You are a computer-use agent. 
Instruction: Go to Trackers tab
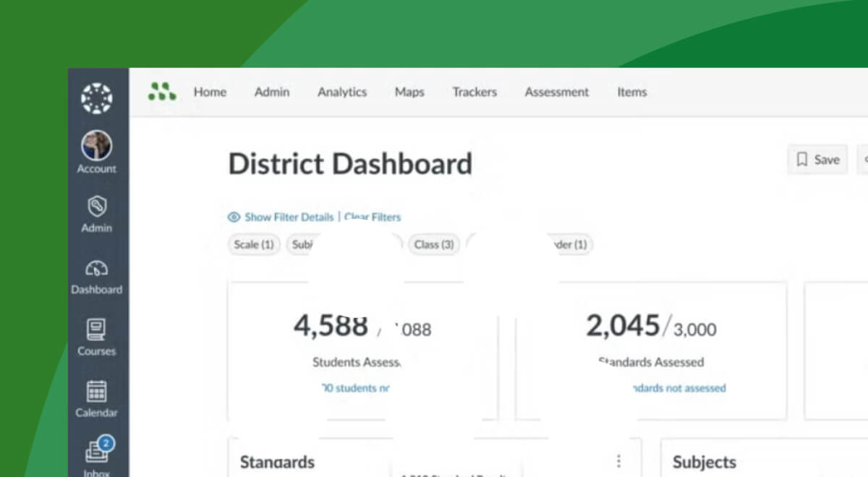[x=475, y=93]
